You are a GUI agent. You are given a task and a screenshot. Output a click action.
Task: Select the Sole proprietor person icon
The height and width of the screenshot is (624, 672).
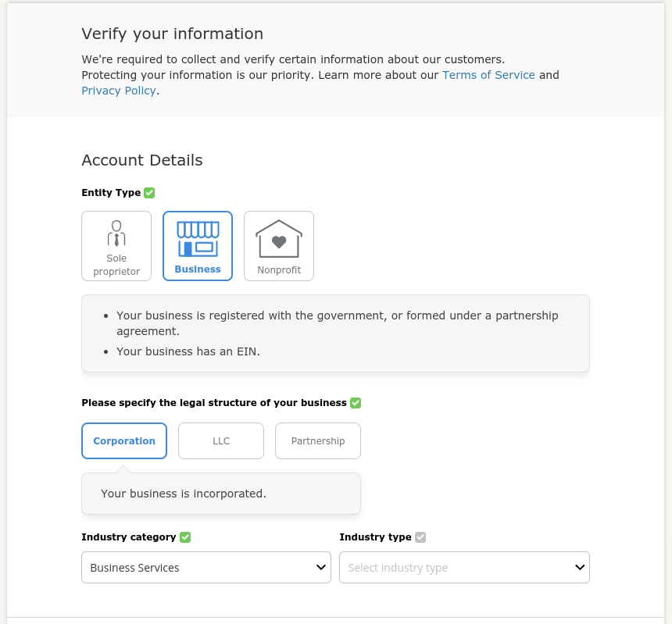116,234
